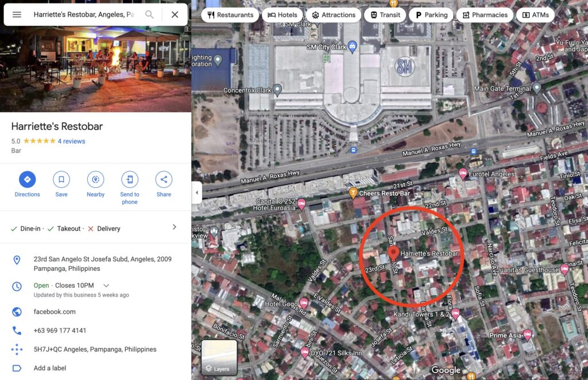
Task: Click the phone handset icon
Action: pyautogui.click(x=17, y=331)
